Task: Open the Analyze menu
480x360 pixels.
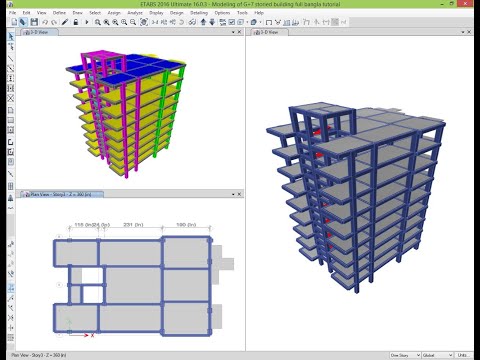Action: (135, 13)
